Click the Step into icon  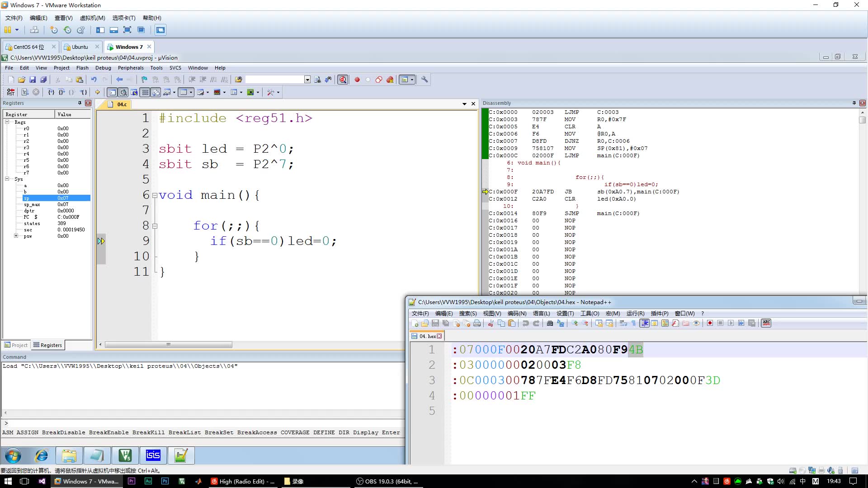[51, 92]
